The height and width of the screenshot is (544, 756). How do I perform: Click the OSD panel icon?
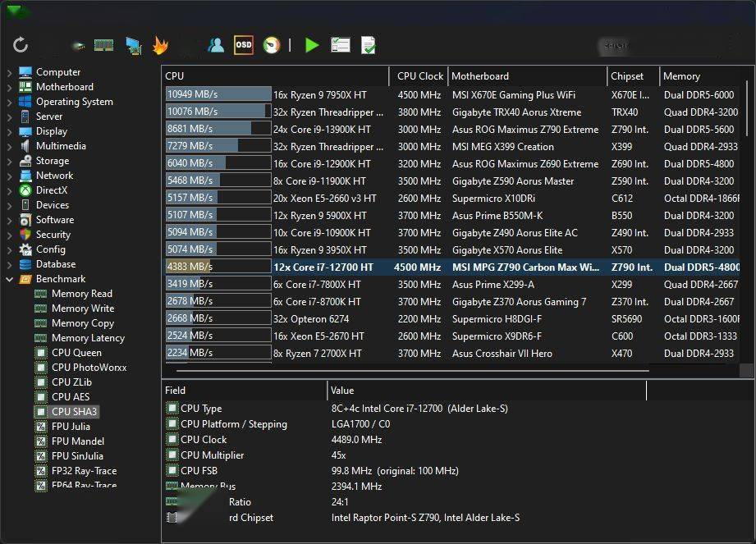point(244,45)
